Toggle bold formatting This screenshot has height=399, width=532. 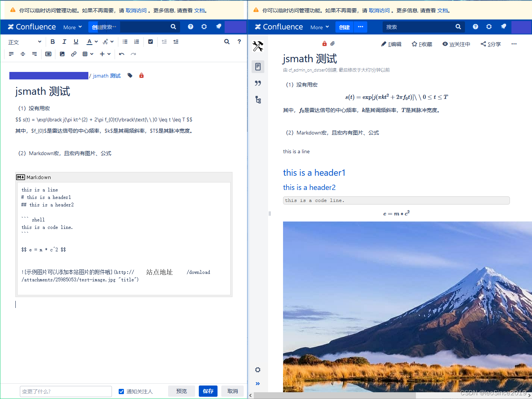52,42
